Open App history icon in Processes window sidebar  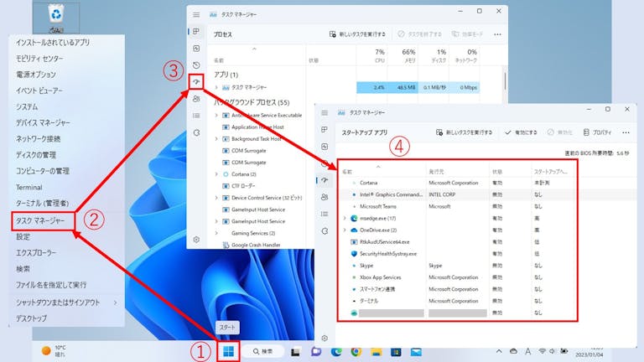(196, 65)
